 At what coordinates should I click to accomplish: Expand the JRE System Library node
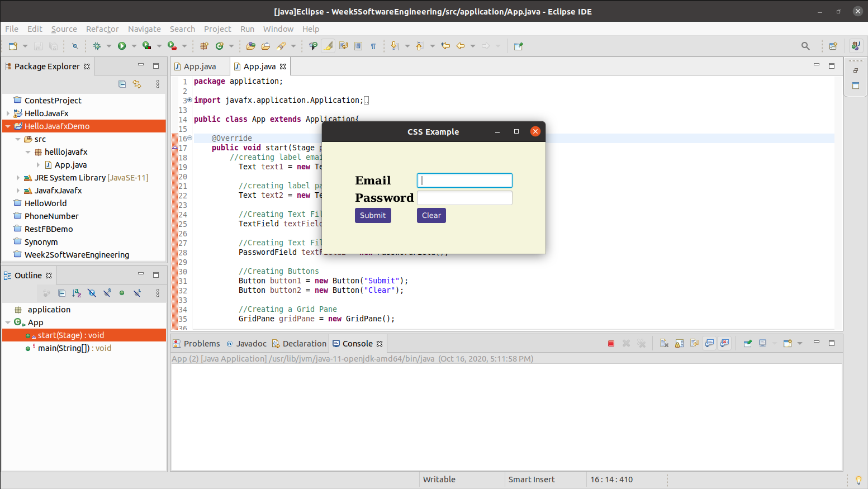pos(18,178)
